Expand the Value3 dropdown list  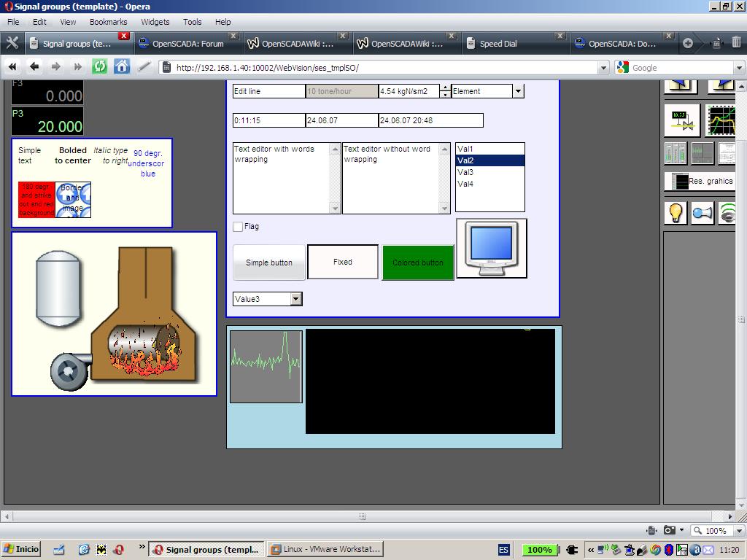[x=295, y=299]
